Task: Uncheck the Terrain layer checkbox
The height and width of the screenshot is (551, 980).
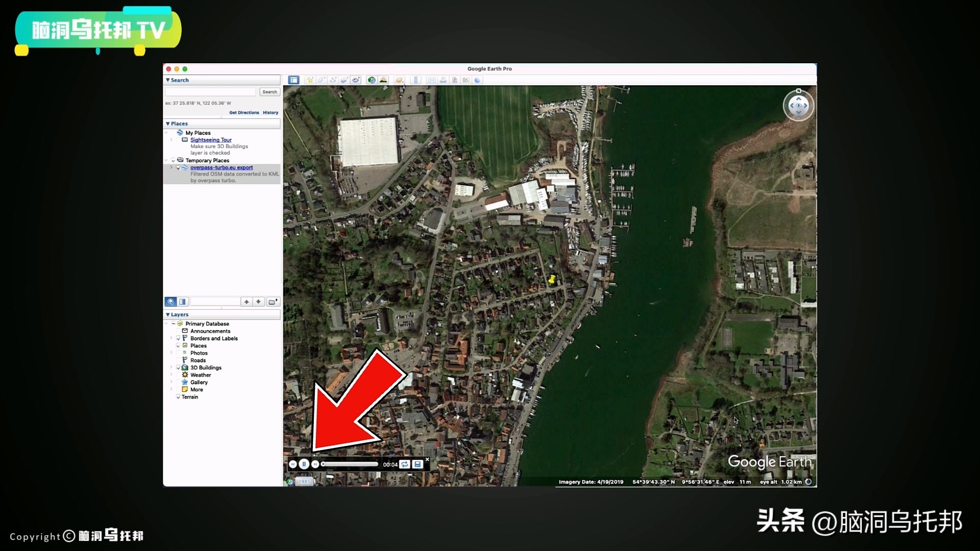Action: 178,397
